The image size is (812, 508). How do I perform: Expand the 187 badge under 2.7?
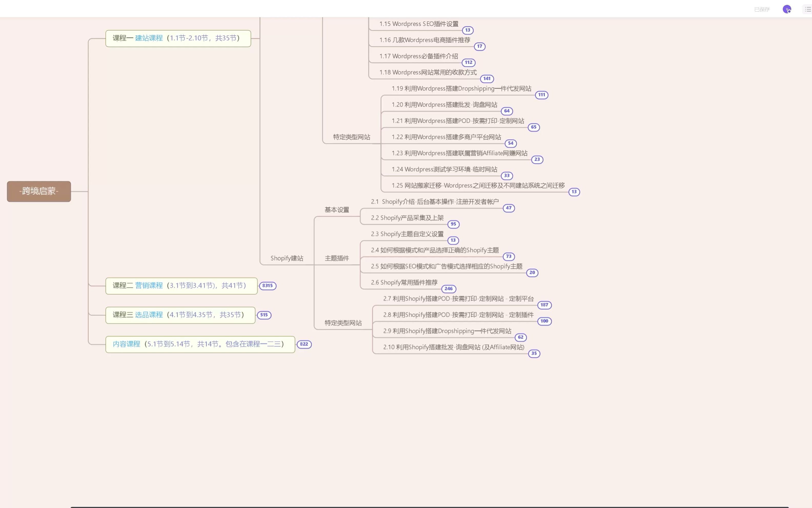544,305
